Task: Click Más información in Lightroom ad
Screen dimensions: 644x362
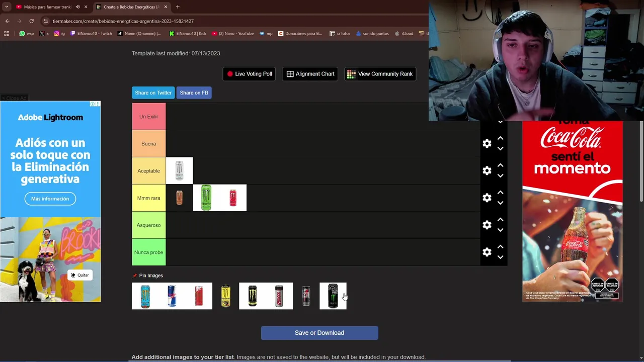Action: 50,199
